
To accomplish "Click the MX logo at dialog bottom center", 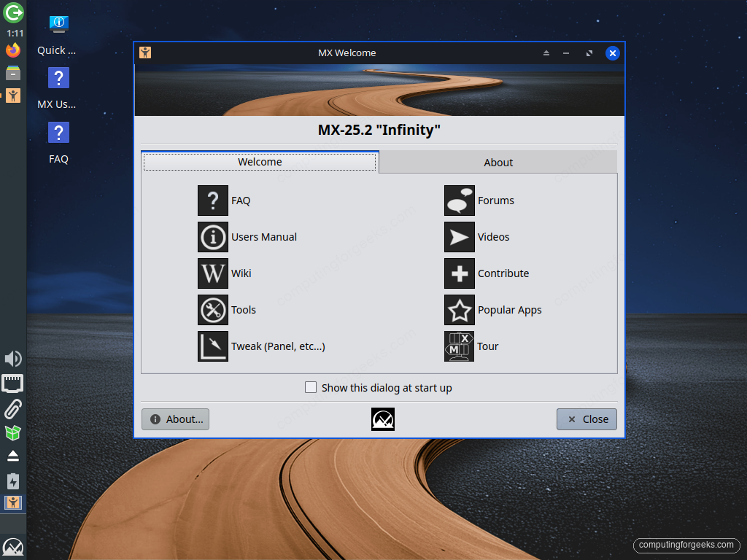I will coord(383,419).
